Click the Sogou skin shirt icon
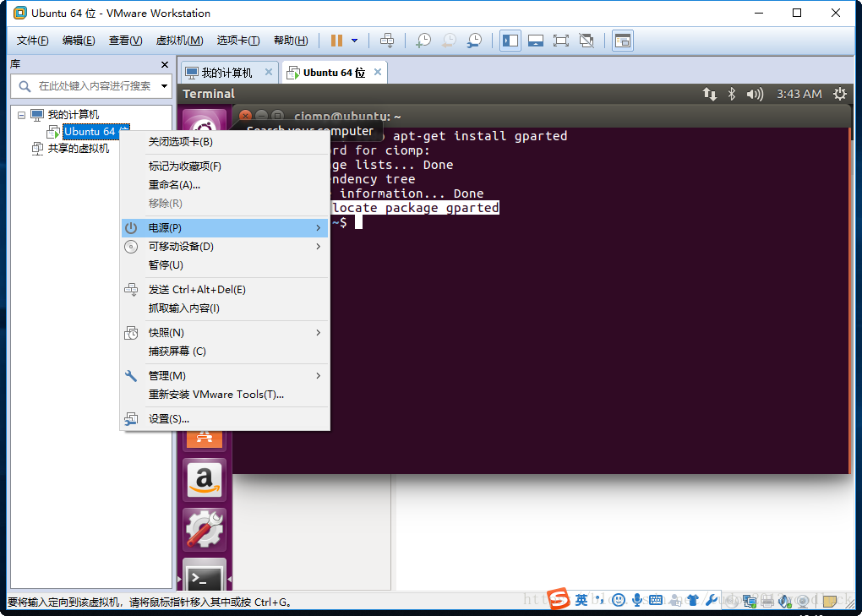Viewport: 862px width, 616px height. click(693, 600)
